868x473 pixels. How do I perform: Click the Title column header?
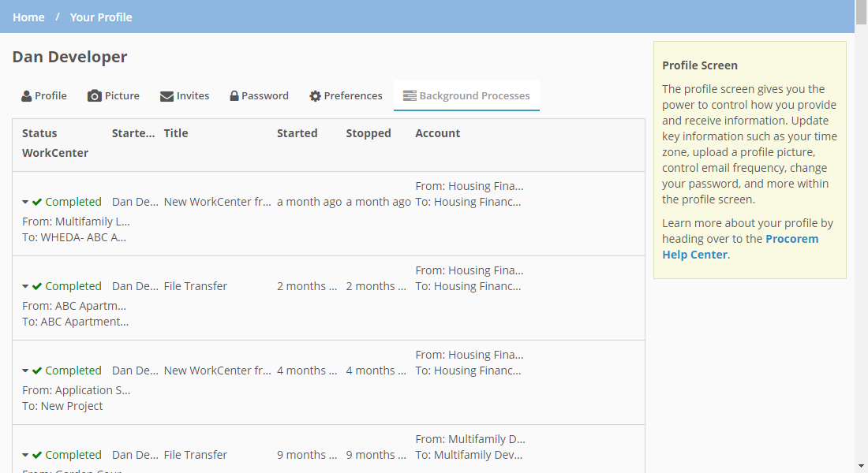[x=176, y=133]
